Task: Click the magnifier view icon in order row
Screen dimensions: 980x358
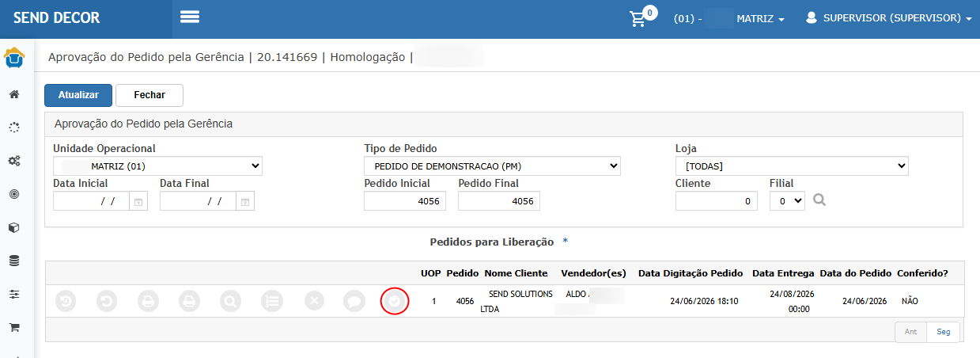Action: [230, 301]
